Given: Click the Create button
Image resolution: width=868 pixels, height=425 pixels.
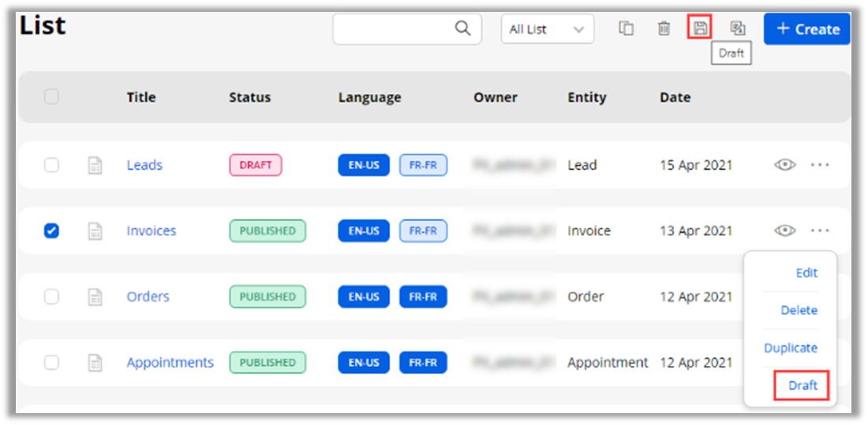Looking at the screenshot, I should click(x=806, y=29).
